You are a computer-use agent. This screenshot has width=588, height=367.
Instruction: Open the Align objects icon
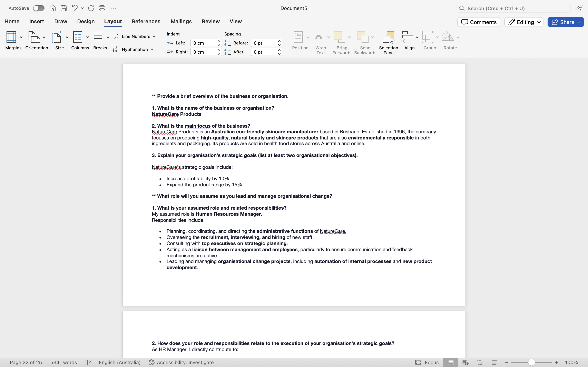coord(408,37)
